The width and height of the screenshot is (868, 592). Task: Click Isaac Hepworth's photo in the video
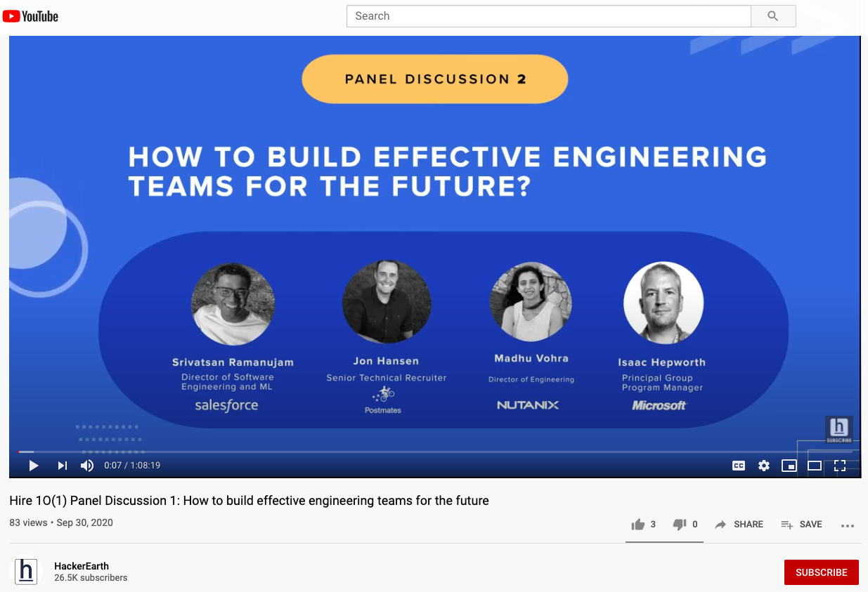[x=663, y=303]
